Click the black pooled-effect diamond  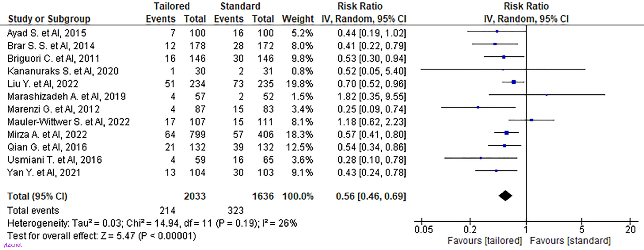(x=505, y=196)
